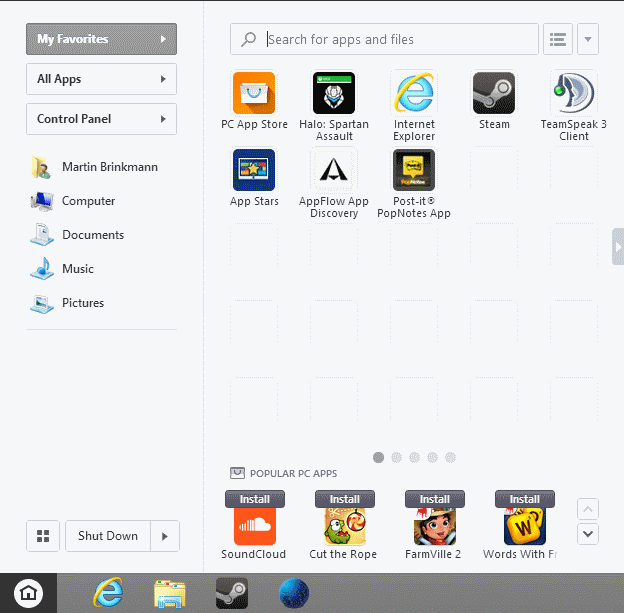Install SoundCloud
Screen dimensions: 624x613
pyautogui.click(x=255, y=499)
